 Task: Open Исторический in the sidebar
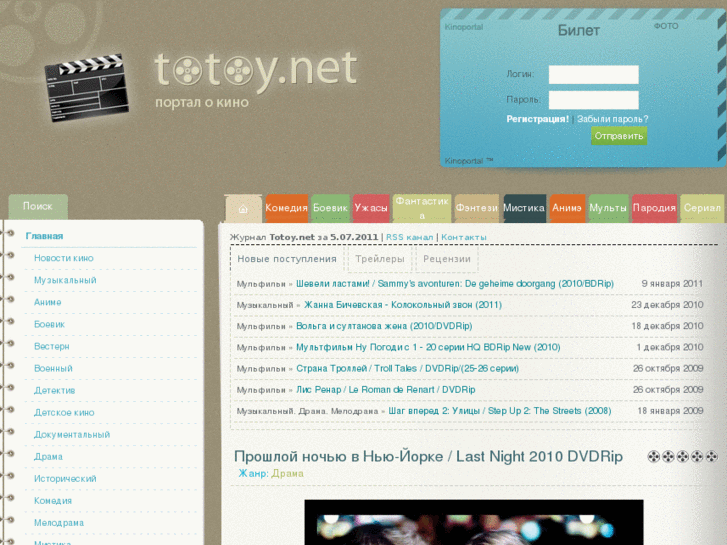[65, 479]
